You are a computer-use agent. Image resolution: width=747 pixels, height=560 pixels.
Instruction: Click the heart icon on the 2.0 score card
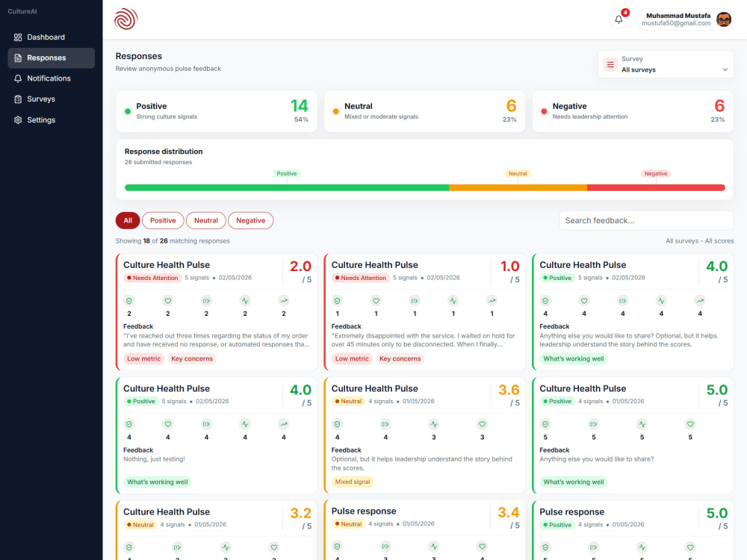pyautogui.click(x=167, y=300)
